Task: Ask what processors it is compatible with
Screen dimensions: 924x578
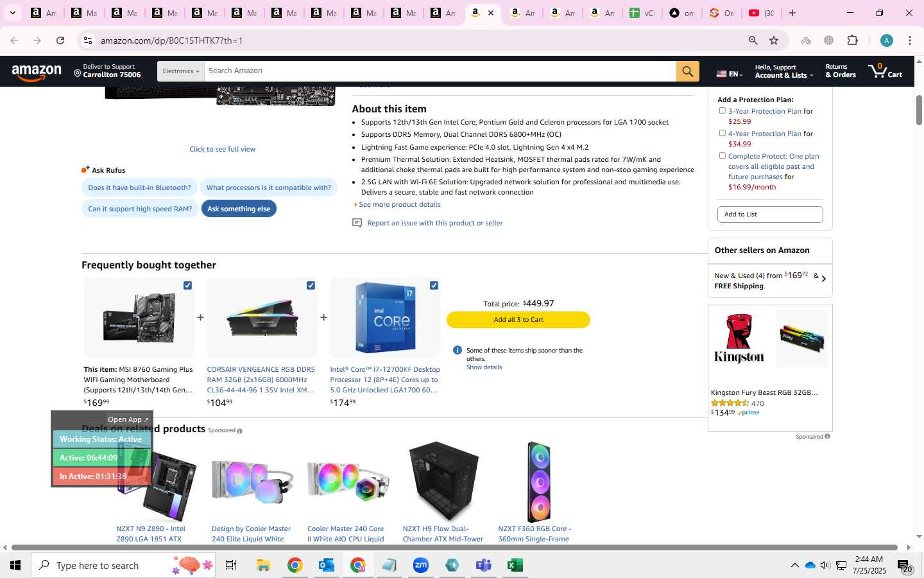Action: click(268, 188)
